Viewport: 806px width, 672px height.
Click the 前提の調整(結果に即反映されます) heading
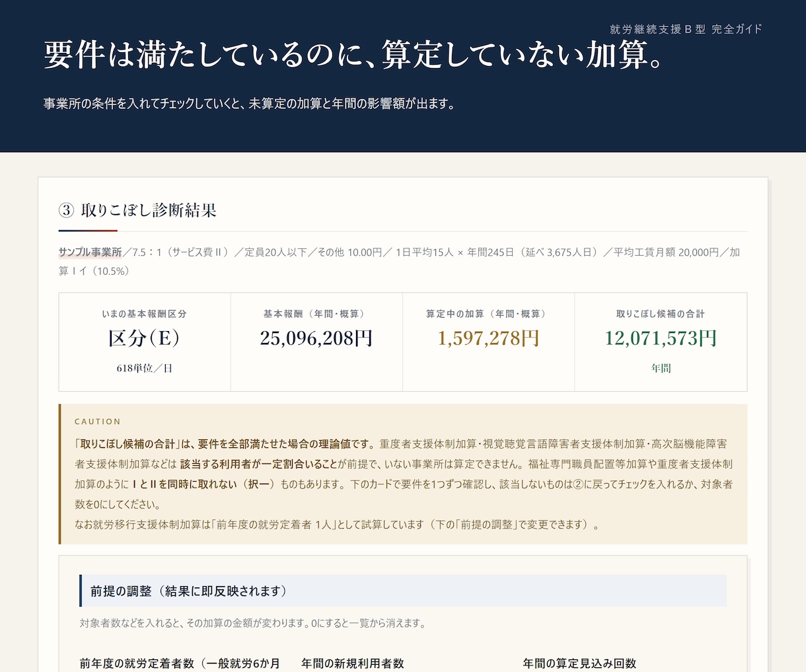pyautogui.click(x=191, y=591)
